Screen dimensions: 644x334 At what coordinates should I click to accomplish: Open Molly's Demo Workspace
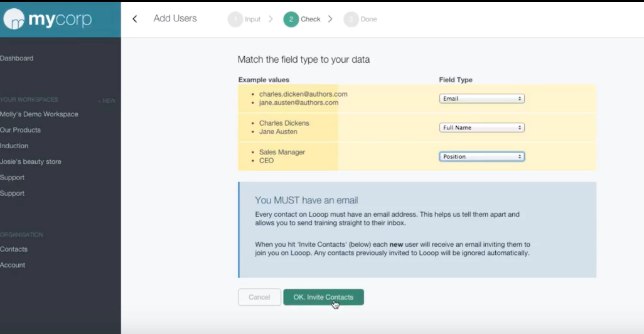point(39,114)
